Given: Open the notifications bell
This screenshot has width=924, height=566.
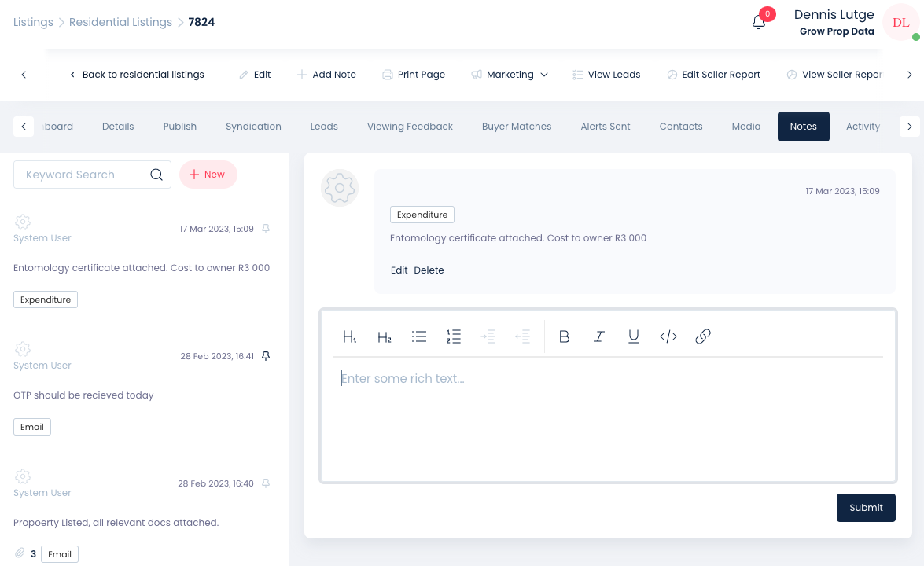Looking at the screenshot, I should (759, 22).
